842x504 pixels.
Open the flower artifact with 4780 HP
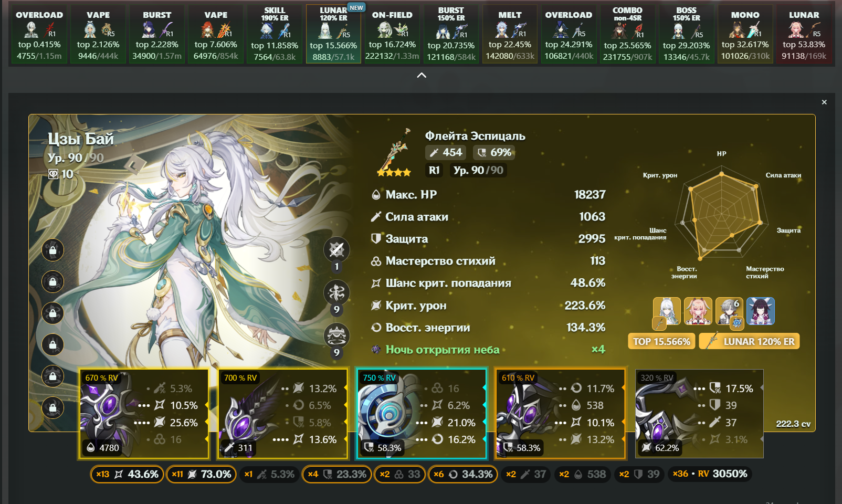[x=144, y=414]
